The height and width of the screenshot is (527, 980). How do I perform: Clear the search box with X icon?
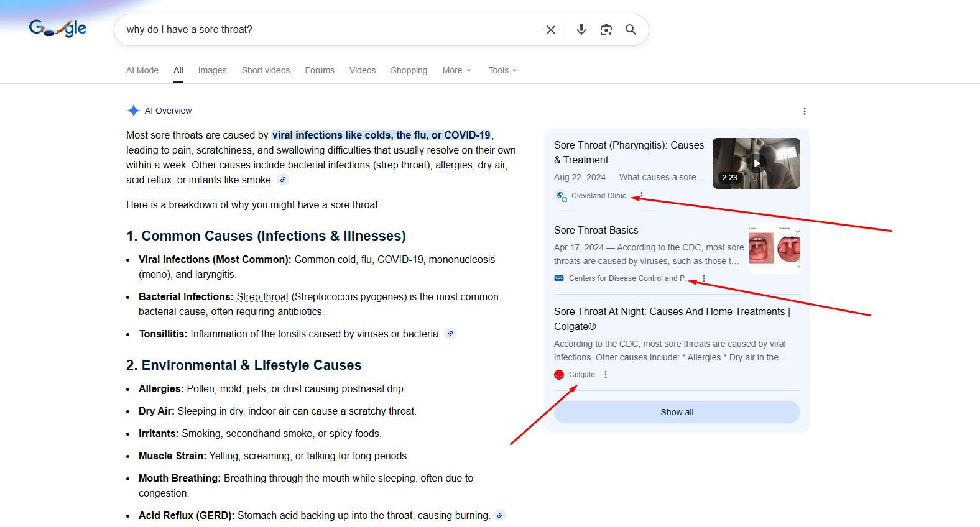coord(550,30)
